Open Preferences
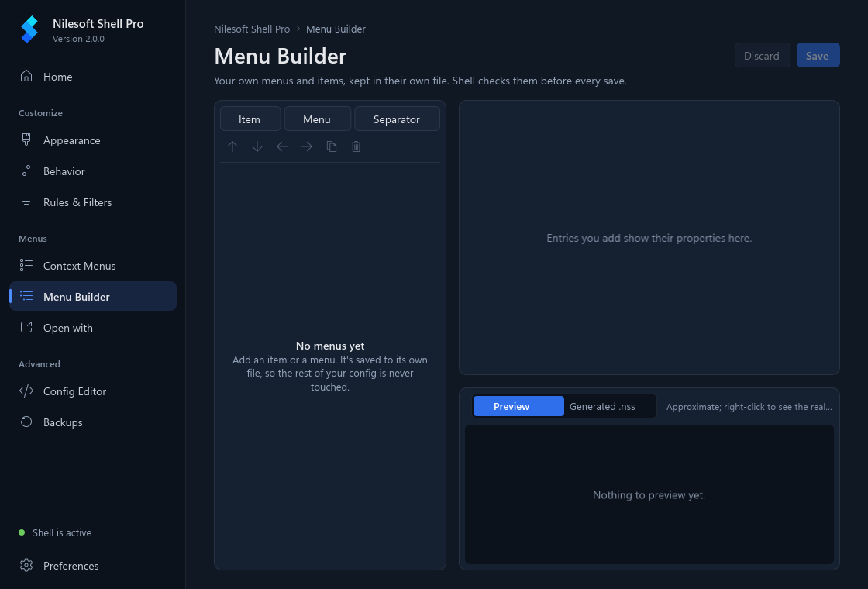The image size is (868, 589). pyautogui.click(x=93, y=566)
